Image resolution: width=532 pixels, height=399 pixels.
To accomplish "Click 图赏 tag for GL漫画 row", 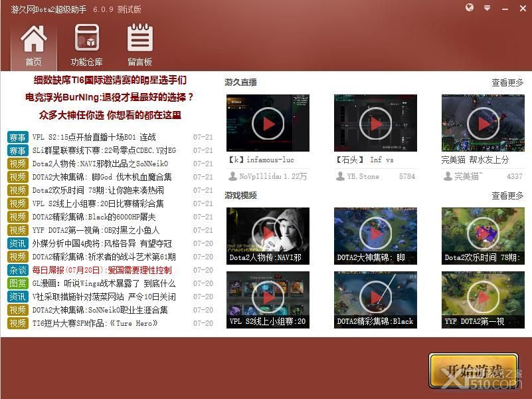I will coord(18,283).
